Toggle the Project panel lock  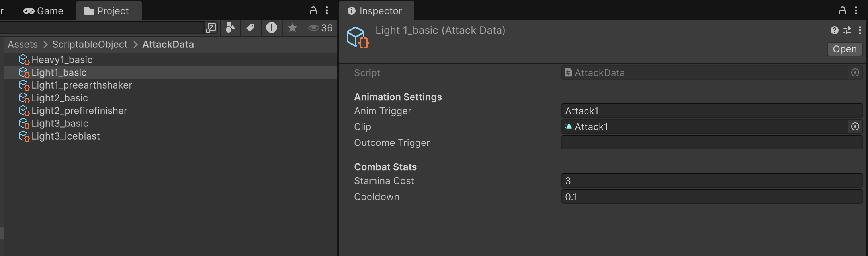point(313,11)
